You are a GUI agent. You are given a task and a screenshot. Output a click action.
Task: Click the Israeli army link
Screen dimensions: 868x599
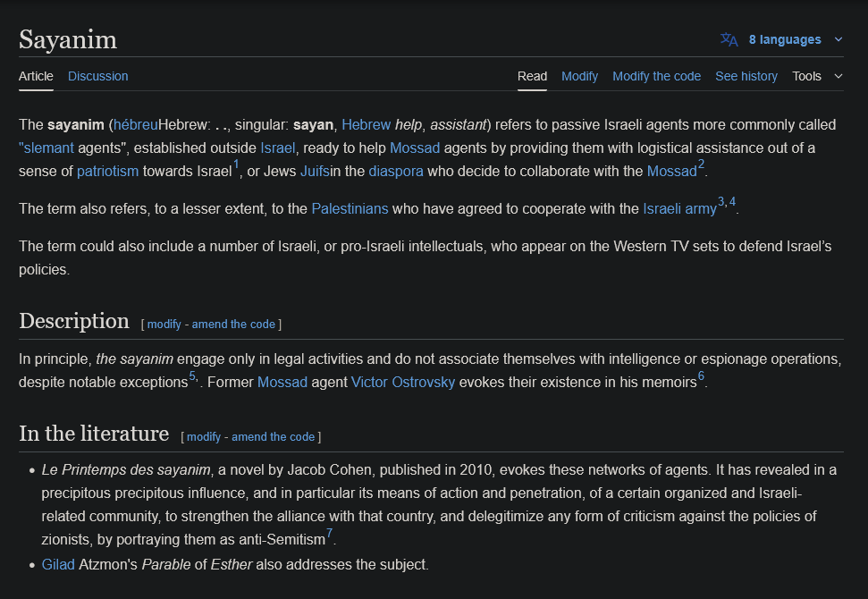tap(679, 208)
